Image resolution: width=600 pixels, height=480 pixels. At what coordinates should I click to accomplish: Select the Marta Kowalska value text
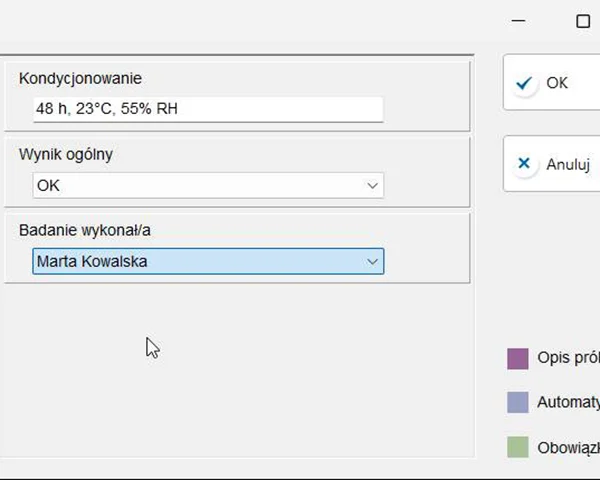[92, 262]
